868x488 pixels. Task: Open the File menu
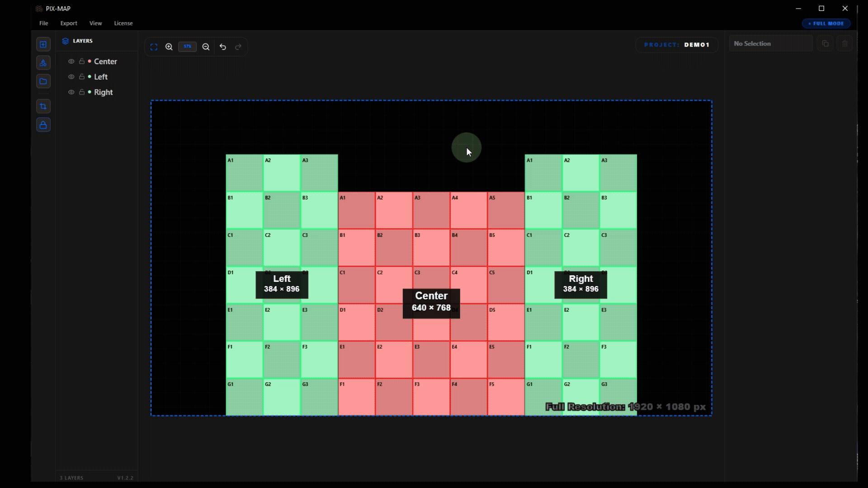click(x=43, y=23)
